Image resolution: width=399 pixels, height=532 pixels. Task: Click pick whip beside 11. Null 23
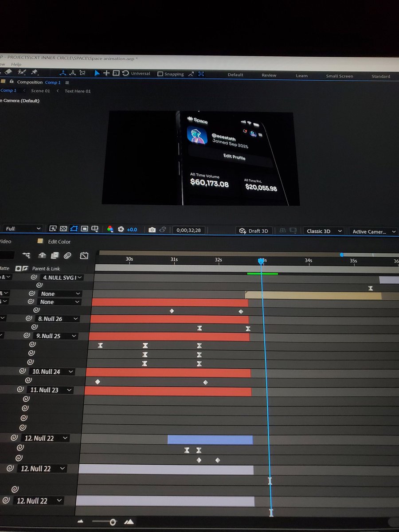pyautogui.click(x=20, y=389)
